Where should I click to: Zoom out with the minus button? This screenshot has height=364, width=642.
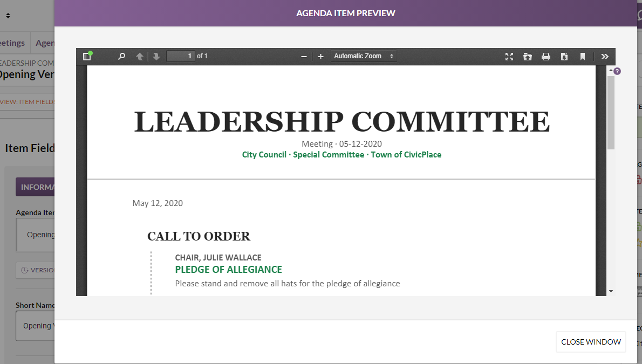coord(304,57)
